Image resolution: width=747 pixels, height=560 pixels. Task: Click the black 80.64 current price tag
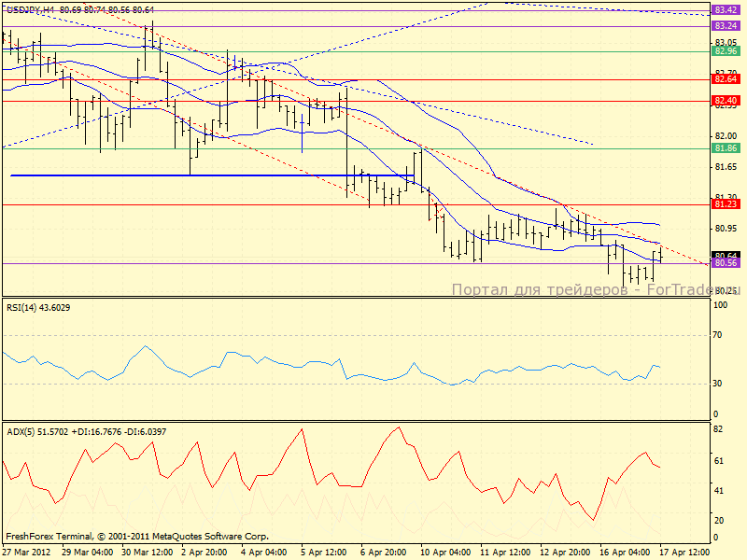coord(726,255)
